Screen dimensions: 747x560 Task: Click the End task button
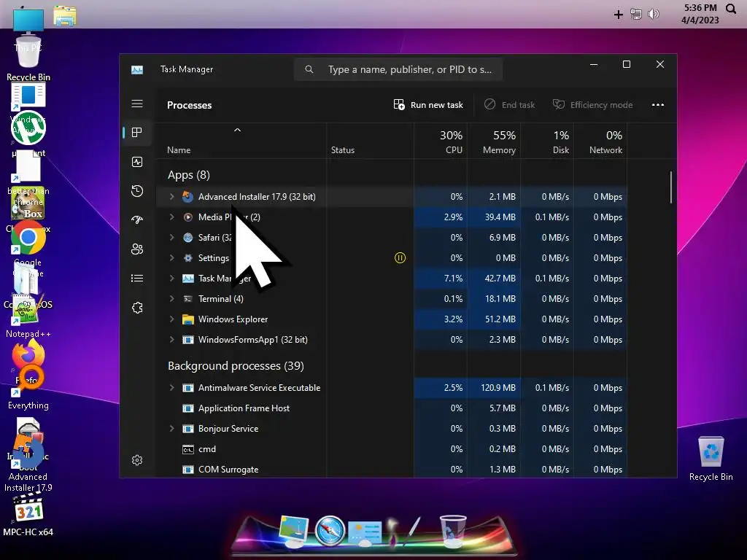pyautogui.click(x=510, y=105)
